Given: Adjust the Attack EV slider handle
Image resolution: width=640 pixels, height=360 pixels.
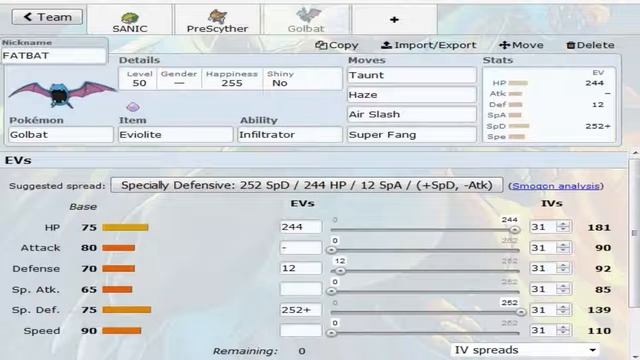Looking at the screenshot, I should pyautogui.click(x=332, y=250).
